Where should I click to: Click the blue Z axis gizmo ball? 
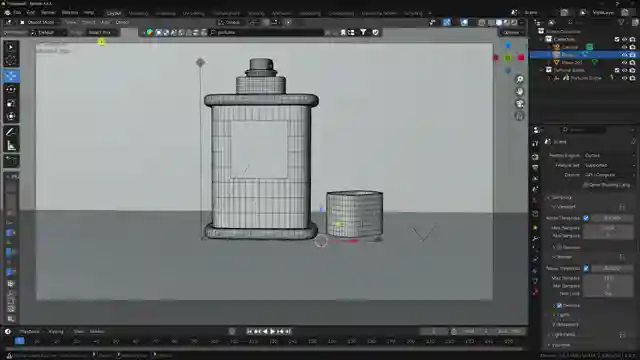tap(508, 45)
